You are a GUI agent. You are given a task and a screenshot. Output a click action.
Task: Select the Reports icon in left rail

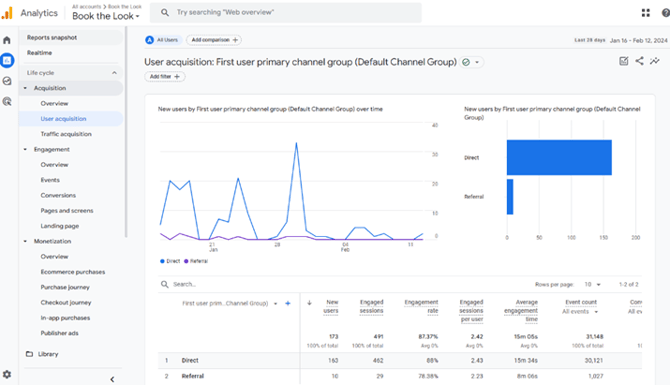tap(7, 61)
